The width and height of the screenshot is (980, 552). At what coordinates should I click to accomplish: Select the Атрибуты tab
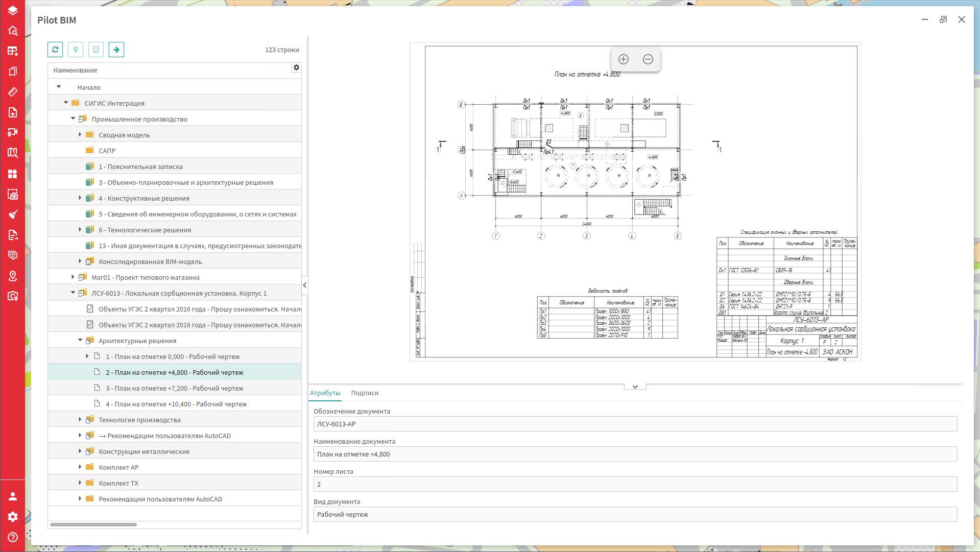point(325,393)
